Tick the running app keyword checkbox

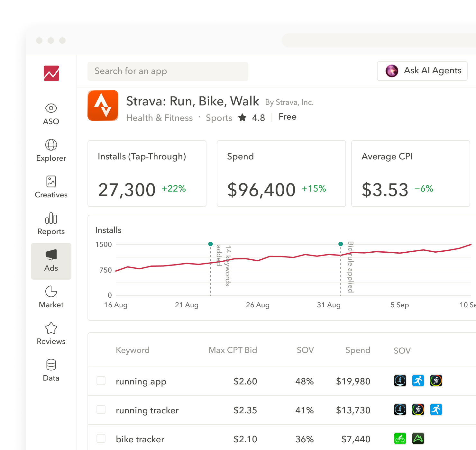[x=101, y=381]
